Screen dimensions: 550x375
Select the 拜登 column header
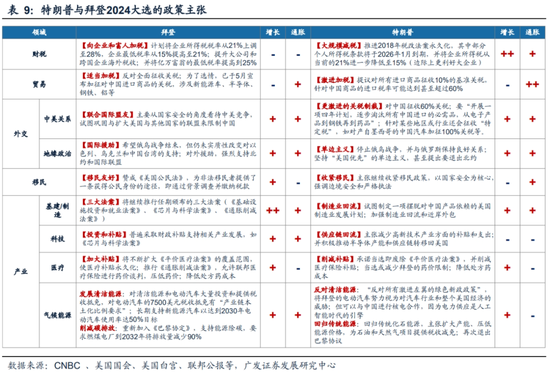[x=168, y=32]
